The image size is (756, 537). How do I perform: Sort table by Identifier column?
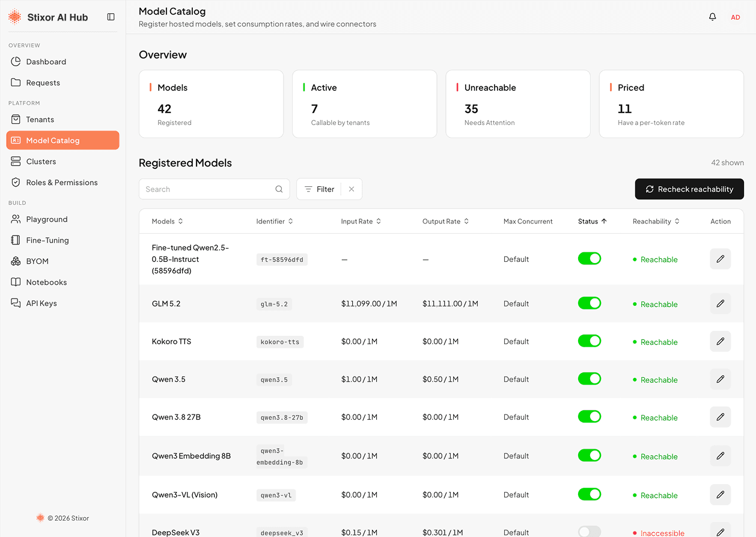point(275,221)
